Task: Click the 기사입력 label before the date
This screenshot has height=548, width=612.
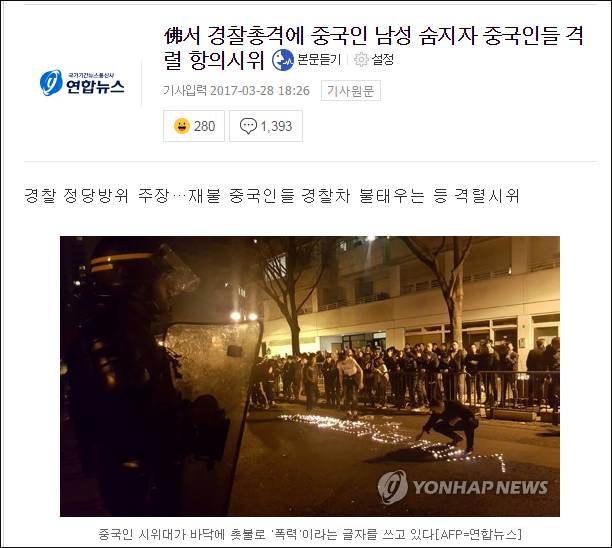Action: tap(185, 91)
